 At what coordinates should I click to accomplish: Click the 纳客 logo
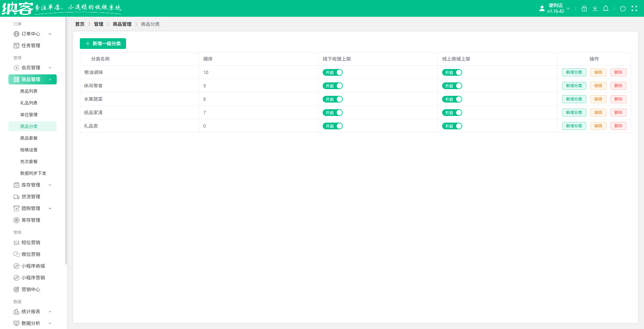click(17, 8)
